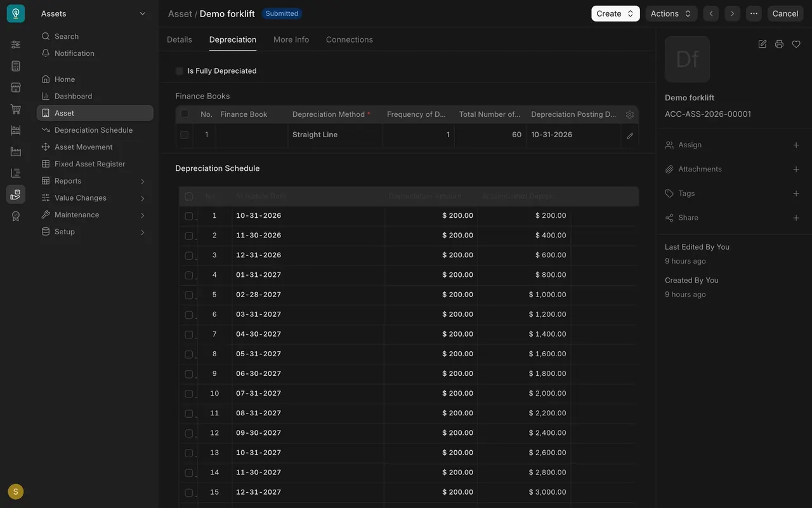Select the Depreciation tab
Image resolution: width=812 pixels, height=508 pixels.
pos(233,39)
